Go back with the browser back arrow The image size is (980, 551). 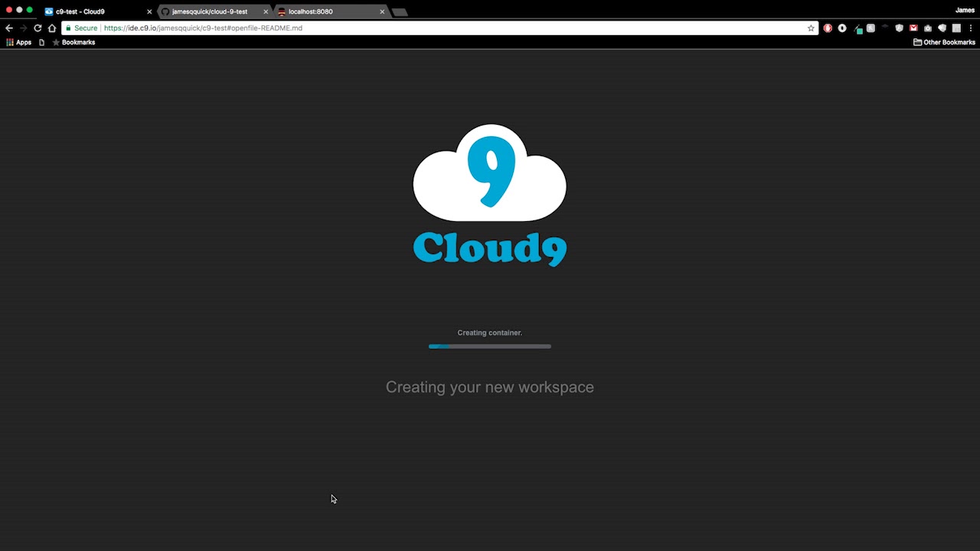(9, 28)
